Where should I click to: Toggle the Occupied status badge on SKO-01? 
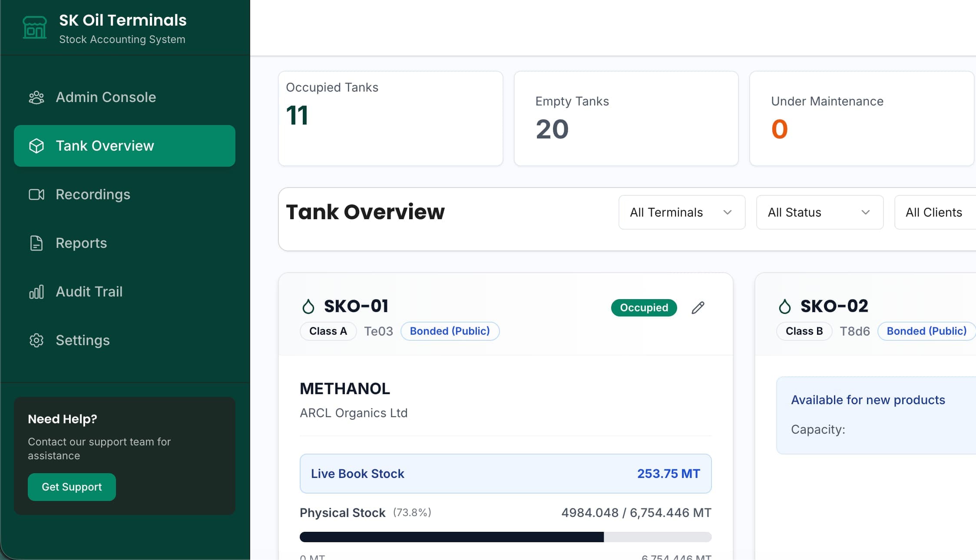pos(644,308)
